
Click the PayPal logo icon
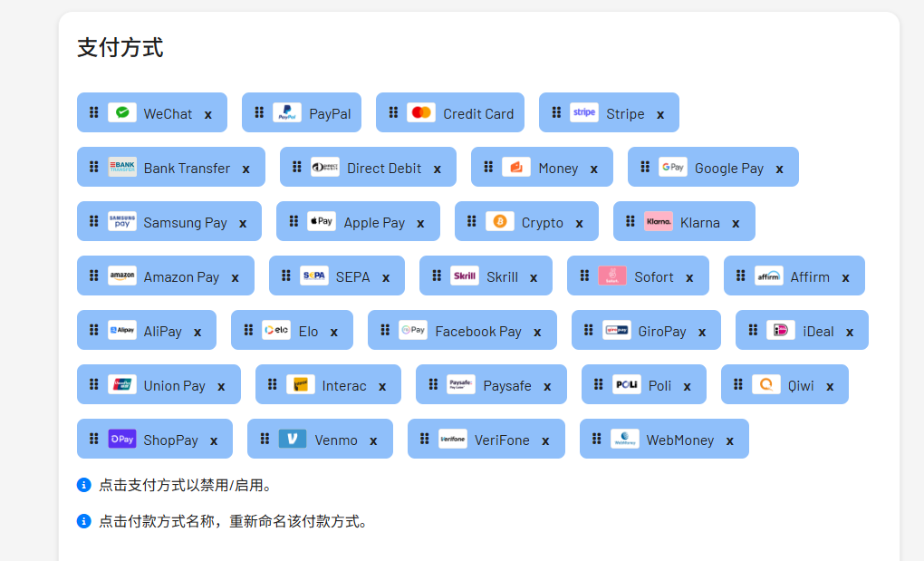click(287, 112)
